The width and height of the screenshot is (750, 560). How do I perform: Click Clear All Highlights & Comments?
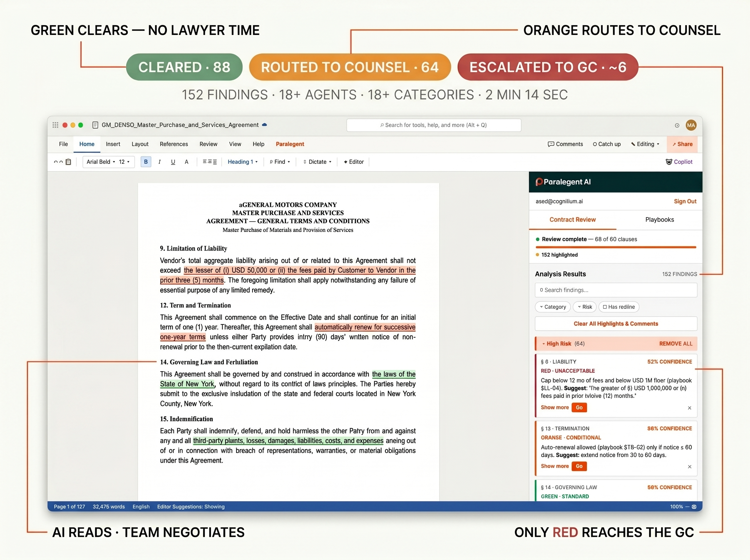(x=616, y=324)
